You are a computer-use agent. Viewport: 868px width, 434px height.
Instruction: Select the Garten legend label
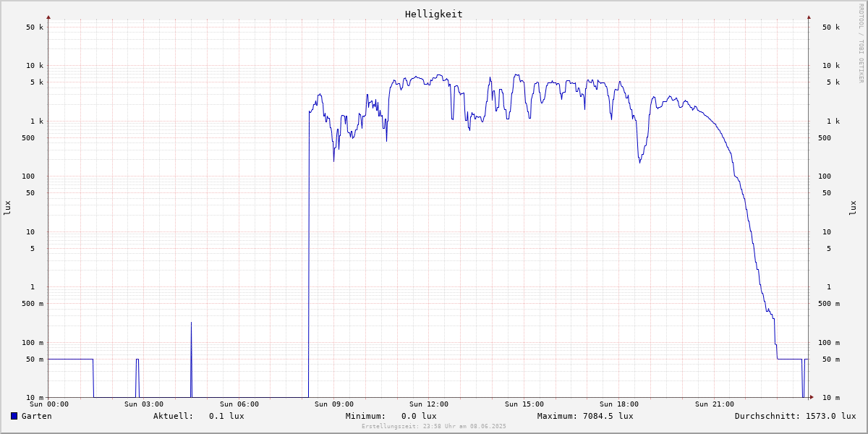point(37,416)
